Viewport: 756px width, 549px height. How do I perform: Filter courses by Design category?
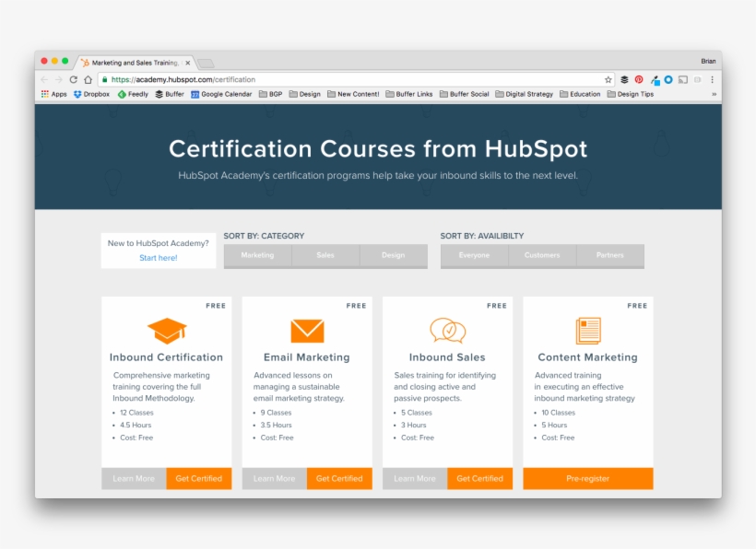[x=394, y=255]
